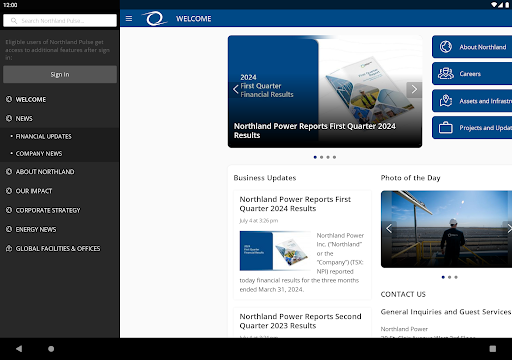Screen dimensions: 512x360
Task: Tap the Android home circle button
Action: pyautogui.click(x=51, y=349)
